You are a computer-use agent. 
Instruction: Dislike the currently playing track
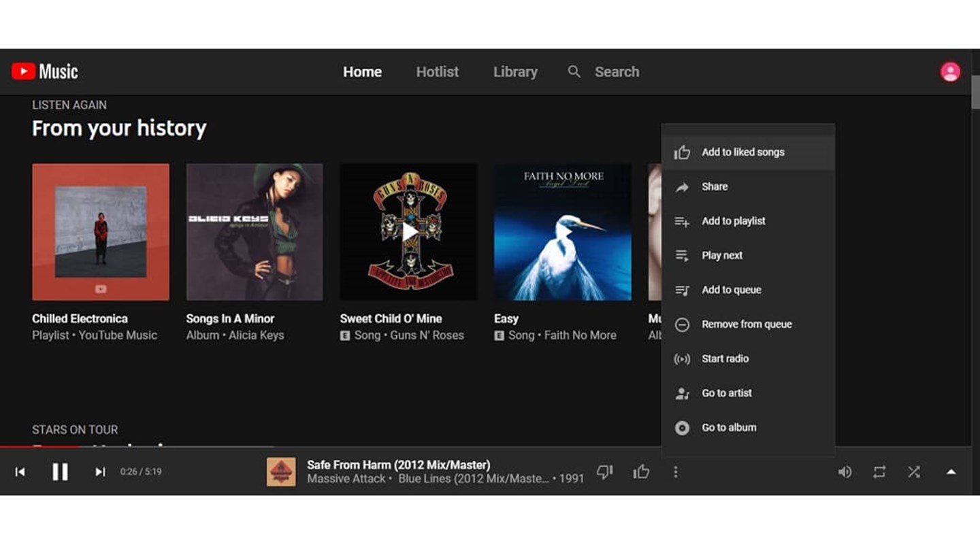(x=606, y=471)
